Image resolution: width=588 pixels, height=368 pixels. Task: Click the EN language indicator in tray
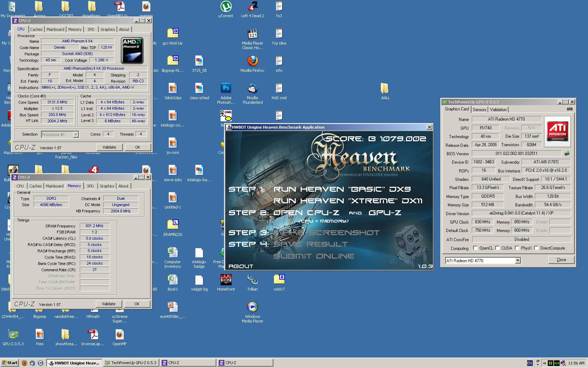click(x=530, y=363)
